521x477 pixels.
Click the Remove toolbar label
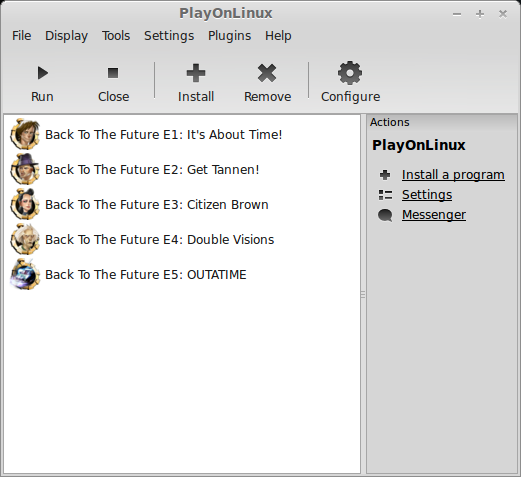coord(268,97)
